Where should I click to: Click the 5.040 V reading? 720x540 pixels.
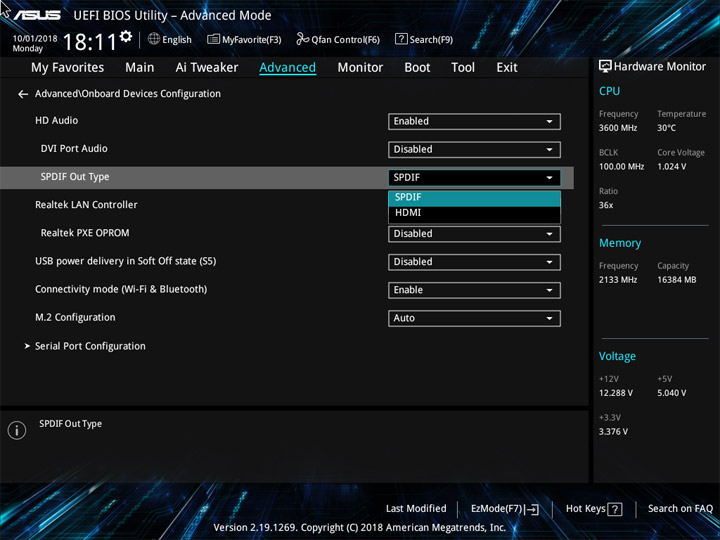click(x=672, y=393)
